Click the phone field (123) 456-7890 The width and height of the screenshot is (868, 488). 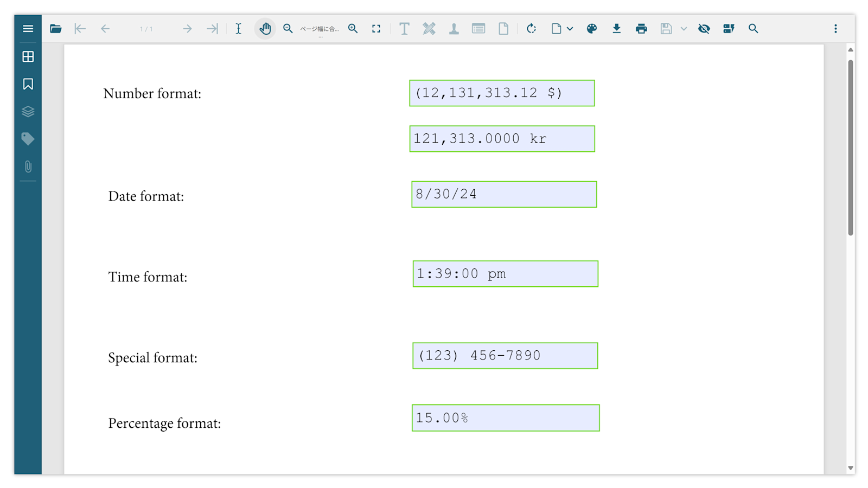(505, 356)
